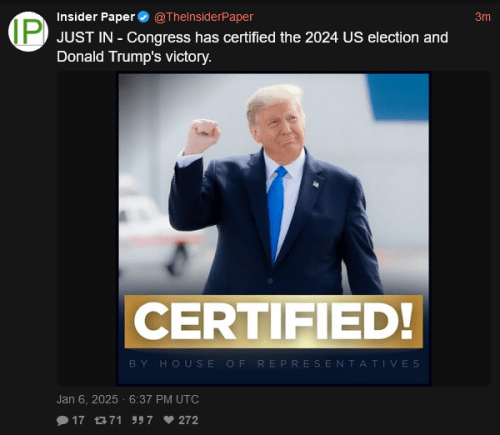Click the blue verified checkmark badge
Screen dimensions: 500x435
(143, 17)
